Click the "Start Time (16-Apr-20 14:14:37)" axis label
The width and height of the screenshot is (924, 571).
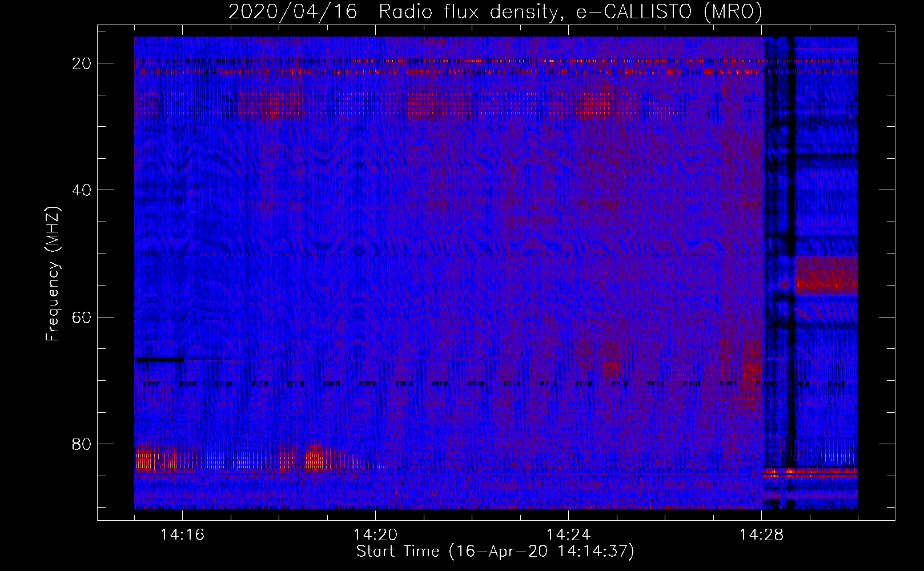tap(495, 552)
